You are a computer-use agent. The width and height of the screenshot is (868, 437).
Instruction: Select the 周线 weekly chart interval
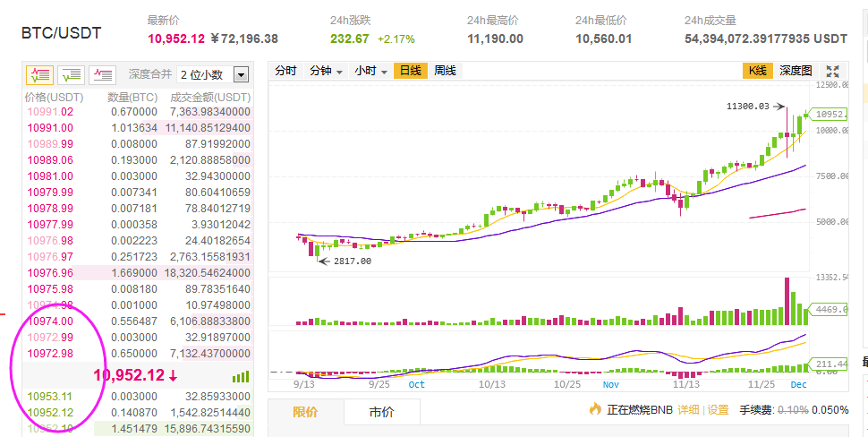(x=445, y=71)
